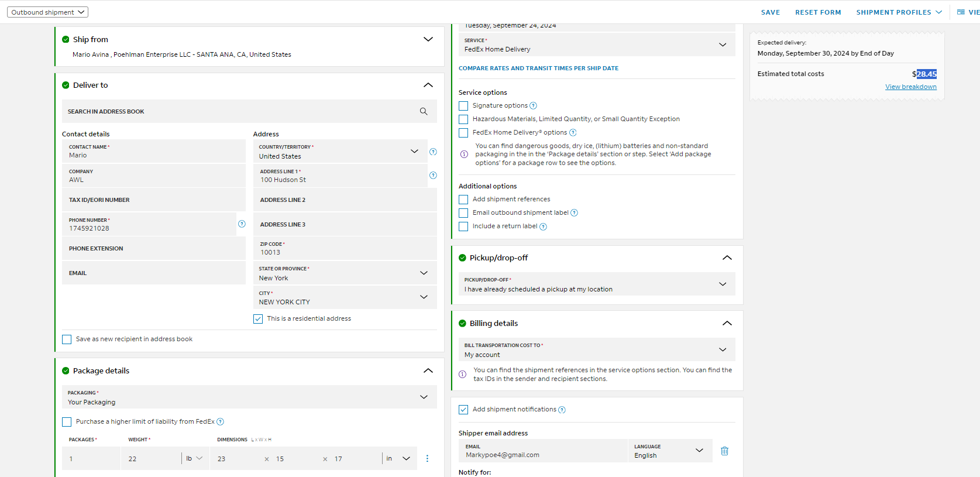Click ZIP Code field 10013
Image resolution: width=980 pixels, height=477 pixels.
coord(345,248)
